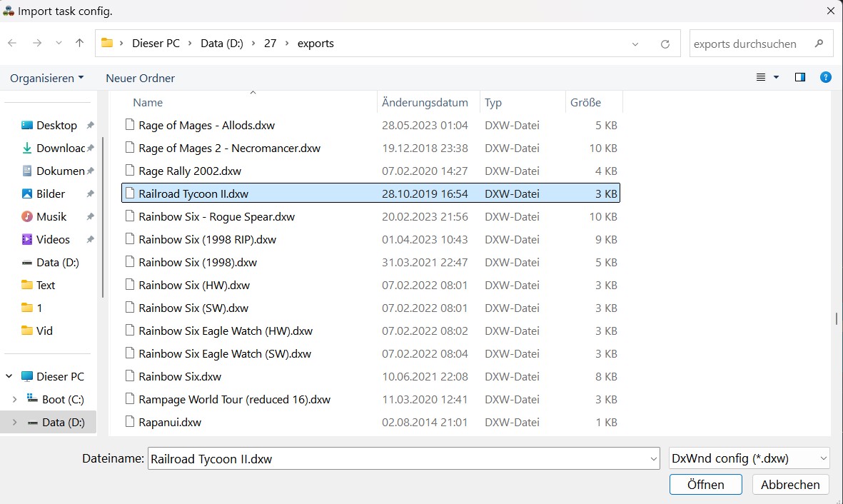Change the view layout icon
This screenshot has width=843, height=504.
pos(761,77)
